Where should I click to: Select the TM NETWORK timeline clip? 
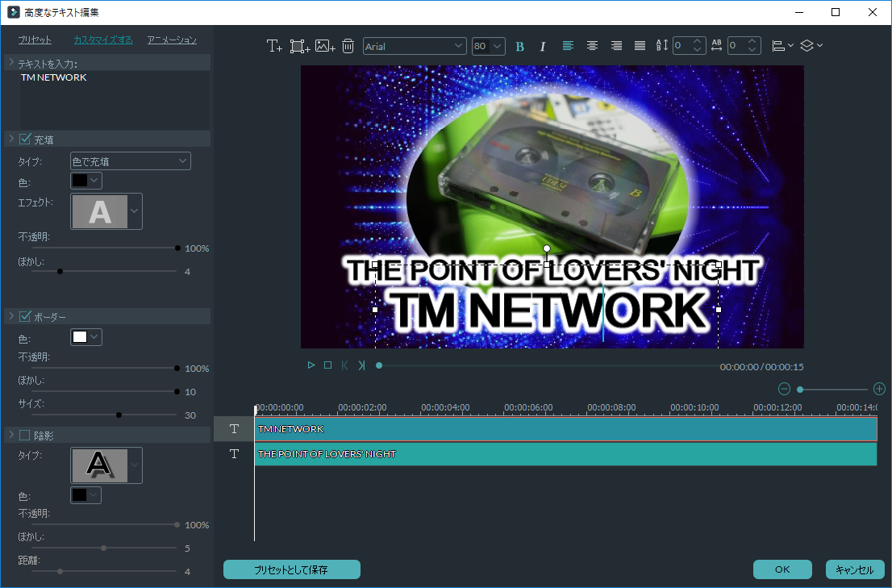pyautogui.click(x=566, y=429)
